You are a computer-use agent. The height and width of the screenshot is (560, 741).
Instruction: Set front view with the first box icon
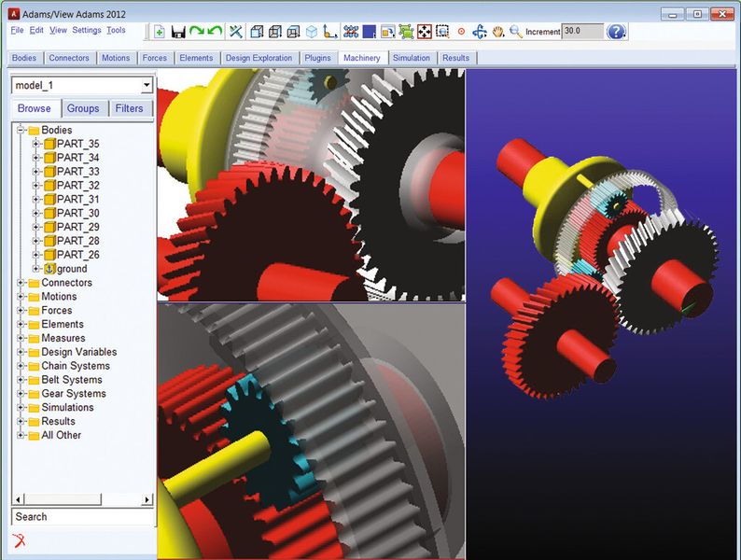[x=257, y=32]
